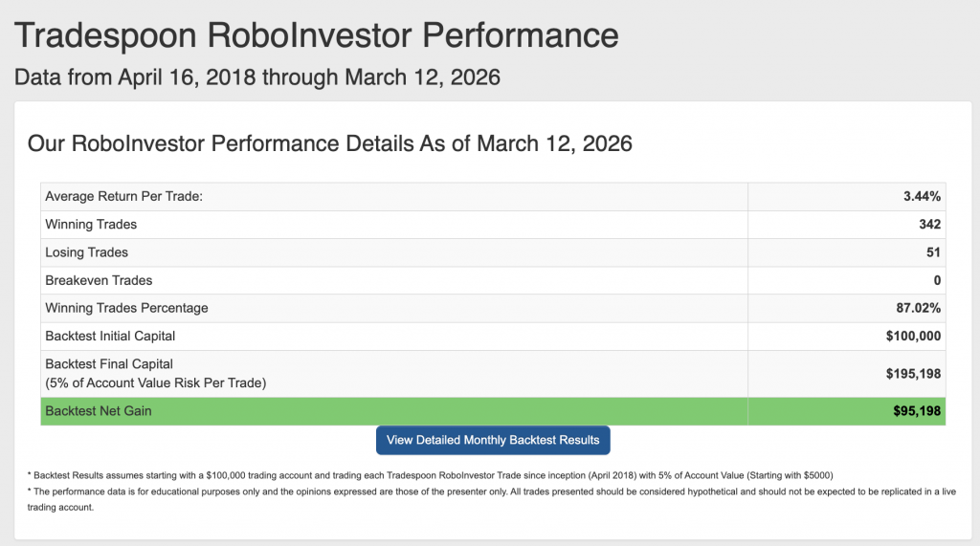This screenshot has width=980, height=546.
Task: Click the 87.02% winning percentage value
Action: click(x=917, y=308)
